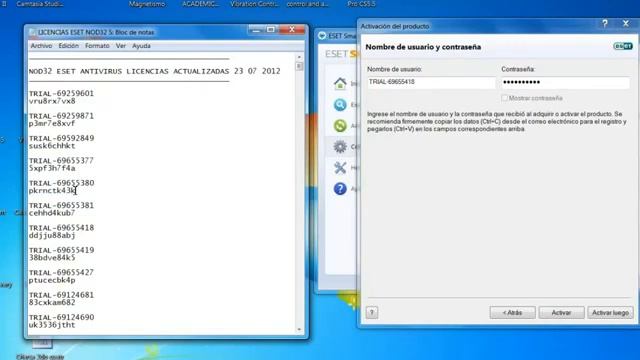Click the < Atrás button

coord(512,313)
